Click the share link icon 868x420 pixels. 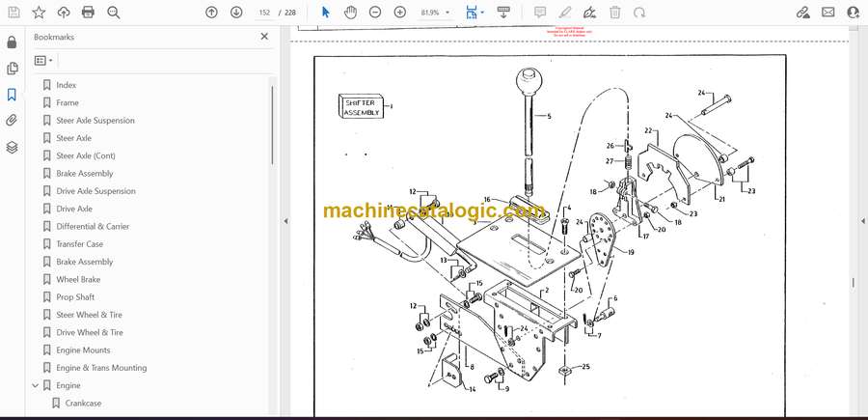point(802,13)
